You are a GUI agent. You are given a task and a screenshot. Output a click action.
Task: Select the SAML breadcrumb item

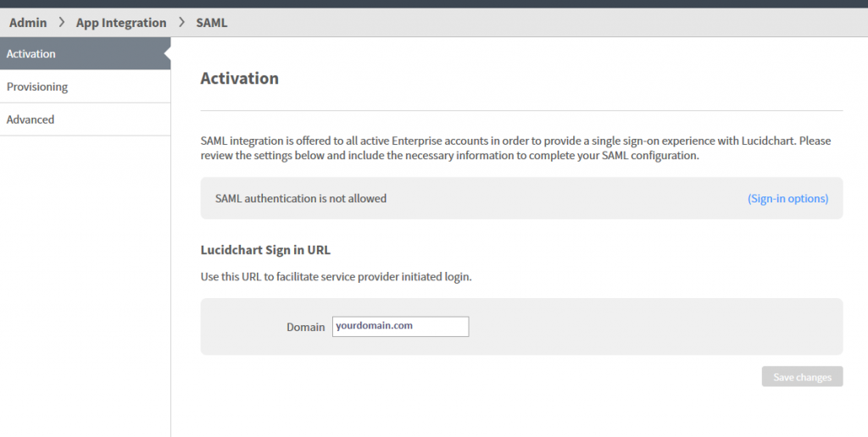(x=211, y=23)
